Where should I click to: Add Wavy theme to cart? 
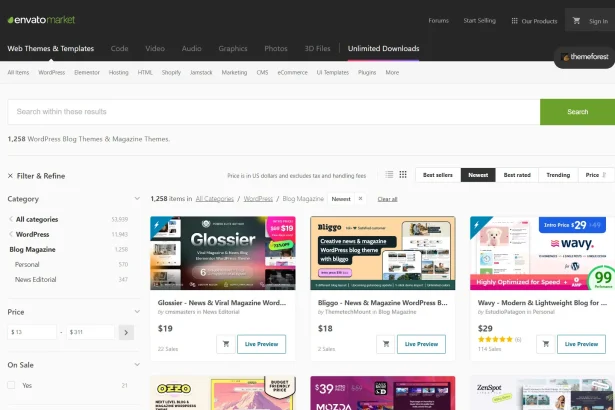pos(546,344)
